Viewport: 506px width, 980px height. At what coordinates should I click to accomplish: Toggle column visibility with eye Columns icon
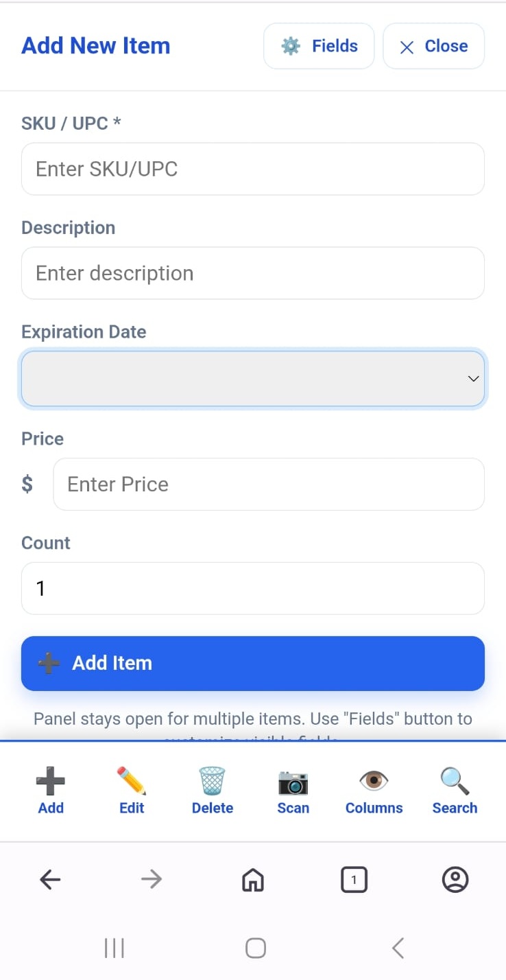(x=374, y=782)
